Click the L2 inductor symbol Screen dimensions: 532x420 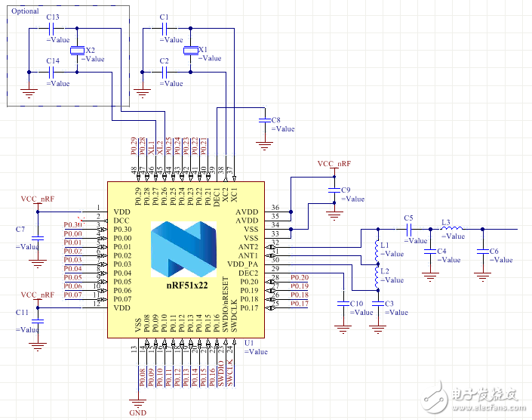click(x=377, y=276)
